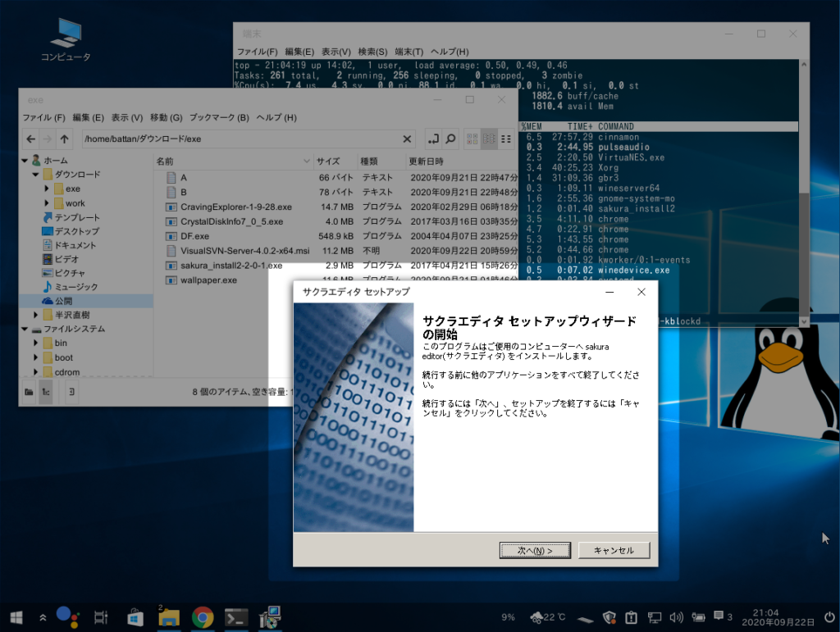Open the task view icon in taskbar
Image resolution: width=840 pixels, height=632 pixels.
pos(101,617)
